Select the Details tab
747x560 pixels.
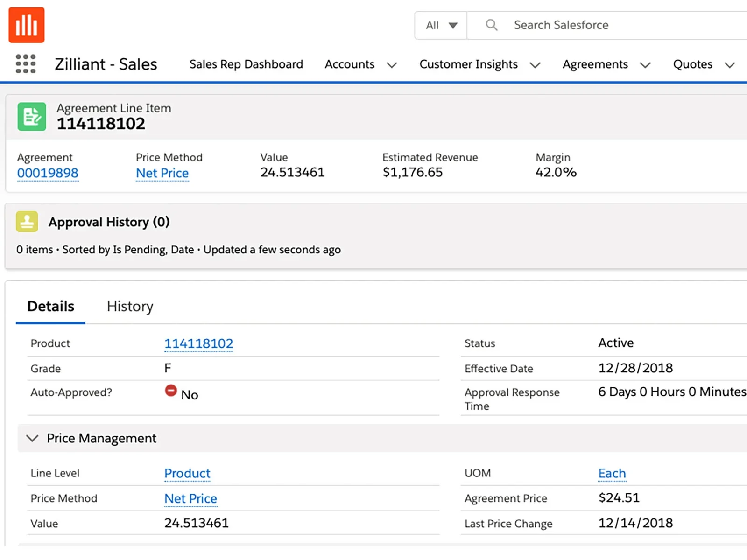(x=51, y=307)
